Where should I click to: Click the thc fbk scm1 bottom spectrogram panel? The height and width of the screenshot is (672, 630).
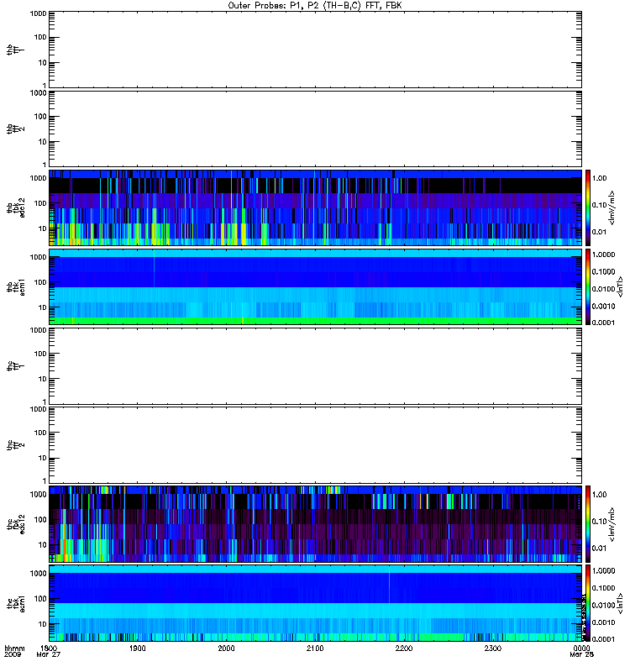tap(316, 603)
